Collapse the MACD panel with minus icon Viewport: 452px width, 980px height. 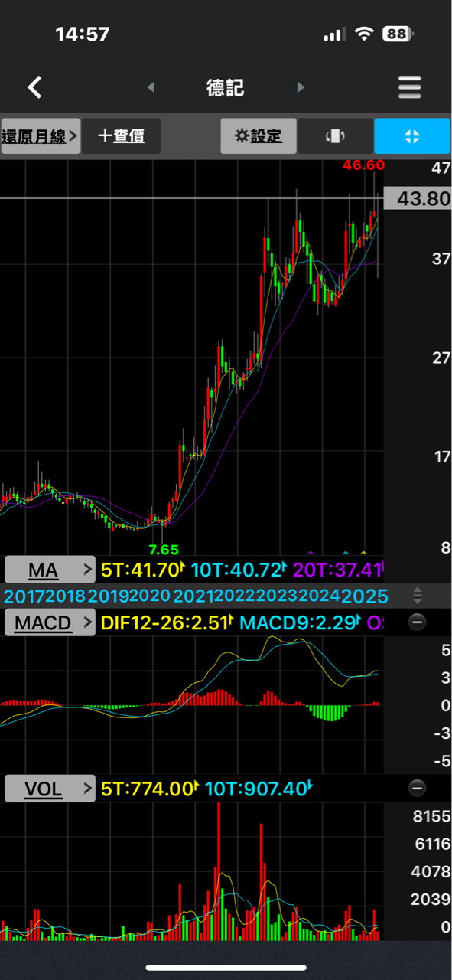tap(417, 622)
